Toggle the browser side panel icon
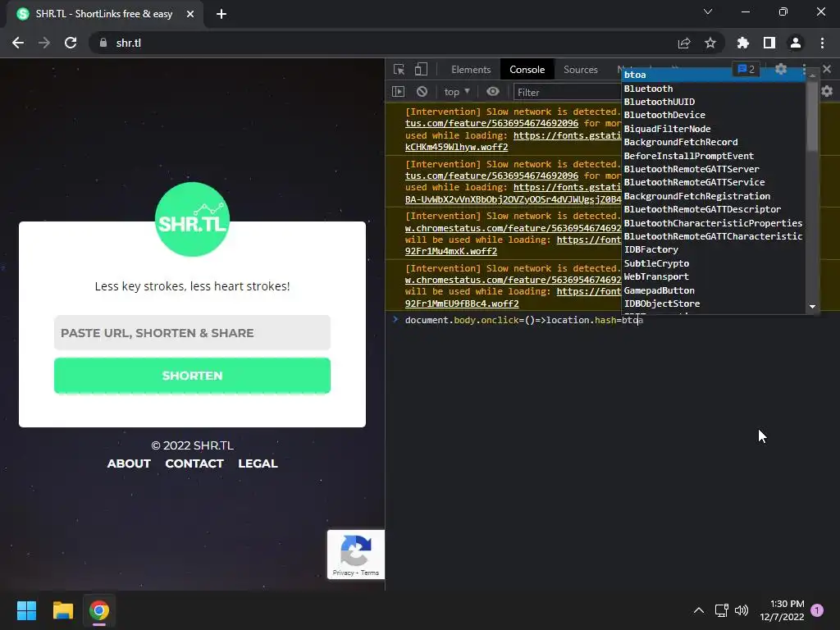This screenshot has width=840, height=630. (769, 43)
